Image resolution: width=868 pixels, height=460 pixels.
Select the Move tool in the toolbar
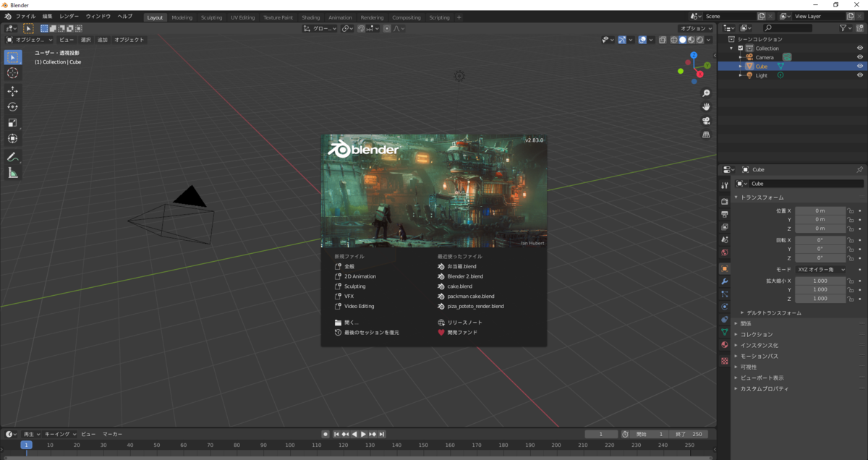12,91
